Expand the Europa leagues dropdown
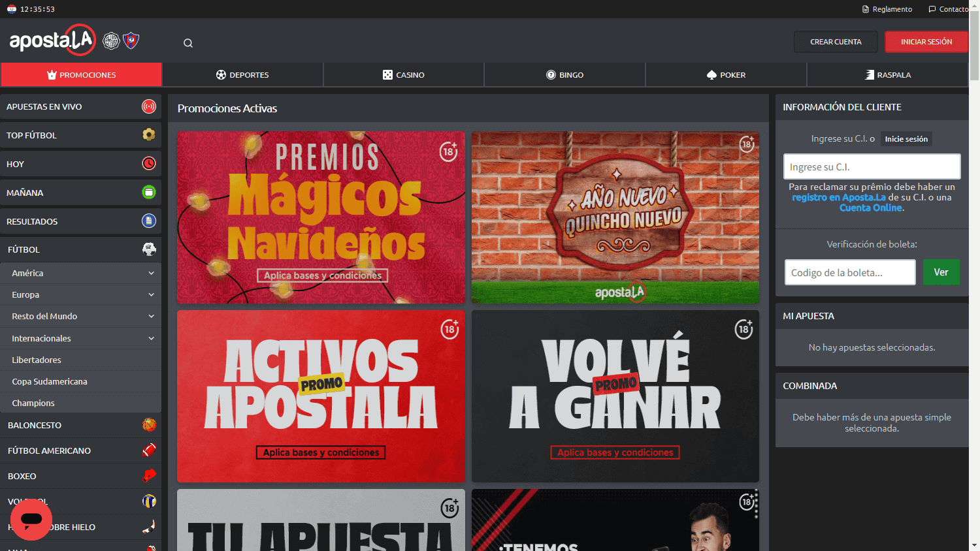Image resolution: width=980 pixels, height=551 pixels. 151,295
